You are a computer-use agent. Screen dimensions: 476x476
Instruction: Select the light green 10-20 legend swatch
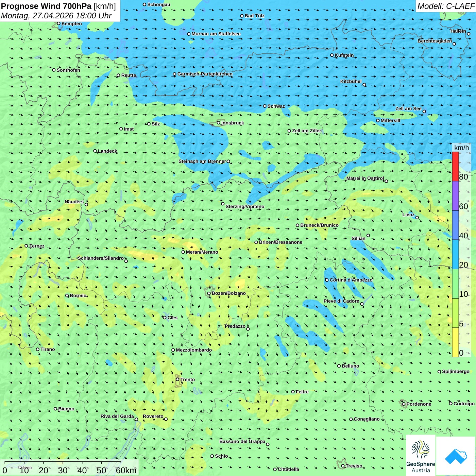455,284
